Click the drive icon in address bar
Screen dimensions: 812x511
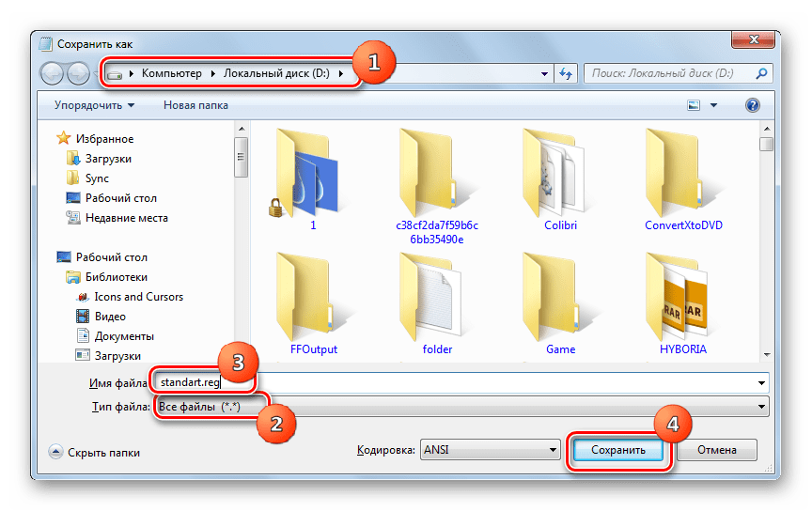(x=115, y=74)
